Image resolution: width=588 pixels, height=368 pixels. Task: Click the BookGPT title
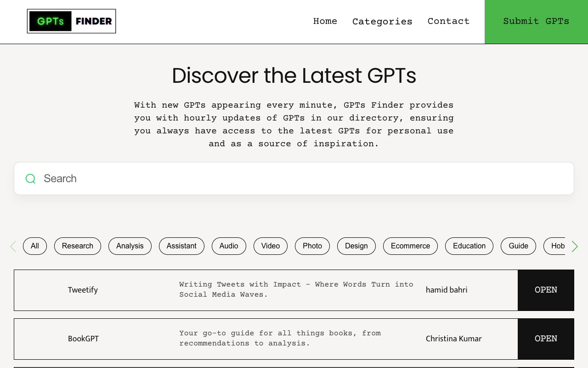click(x=83, y=339)
